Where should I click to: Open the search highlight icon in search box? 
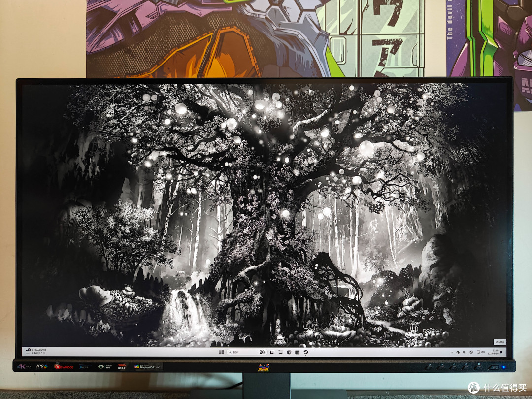(262, 352)
